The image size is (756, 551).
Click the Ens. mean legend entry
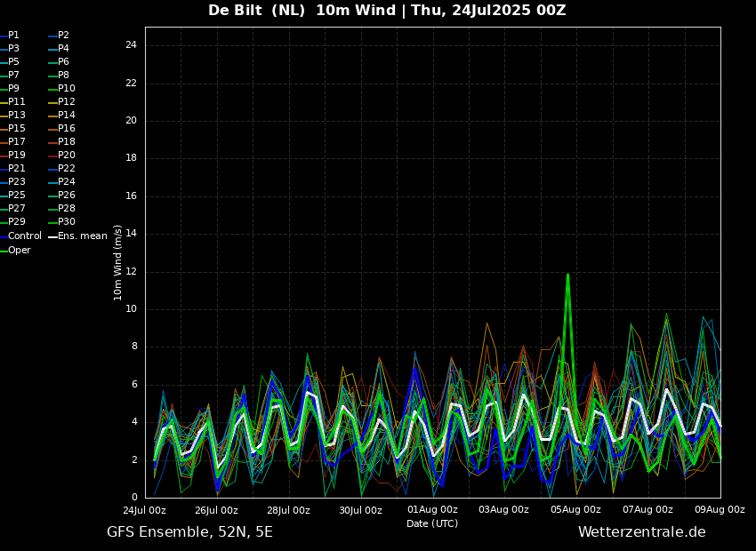coord(82,236)
